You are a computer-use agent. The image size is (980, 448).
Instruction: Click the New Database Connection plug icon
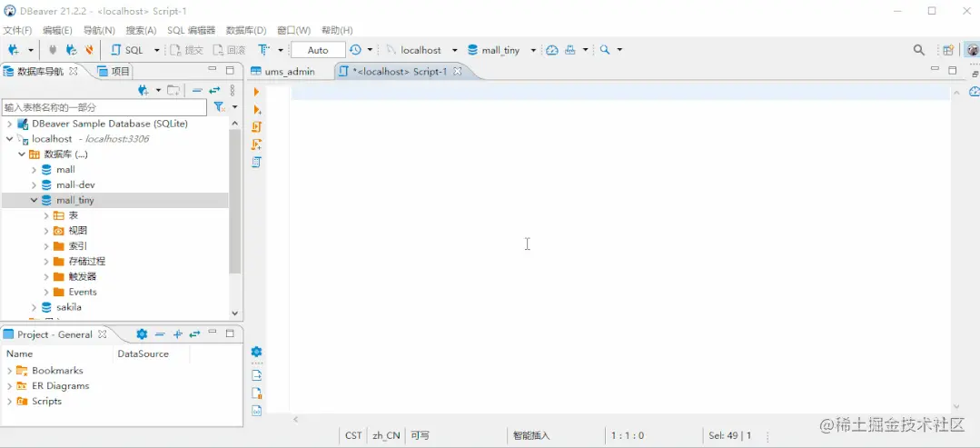13,50
